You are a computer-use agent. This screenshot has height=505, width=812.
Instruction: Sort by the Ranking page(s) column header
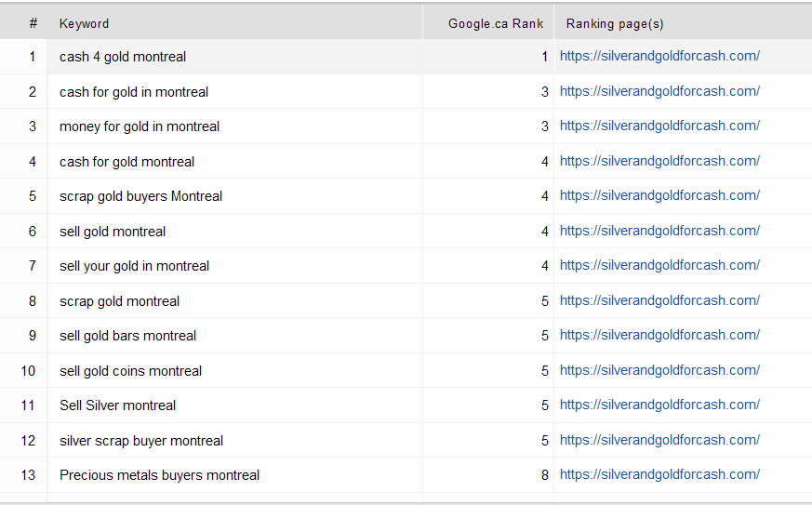pyautogui.click(x=615, y=24)
